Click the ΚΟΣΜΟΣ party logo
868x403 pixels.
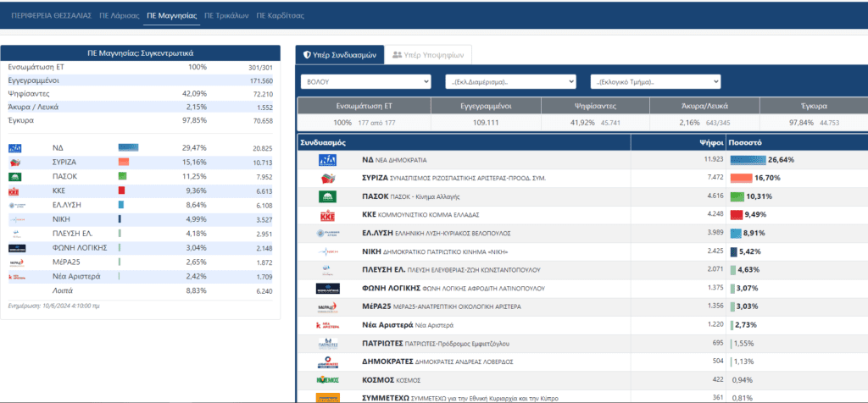pyautogui.click(x=328, y=380)
